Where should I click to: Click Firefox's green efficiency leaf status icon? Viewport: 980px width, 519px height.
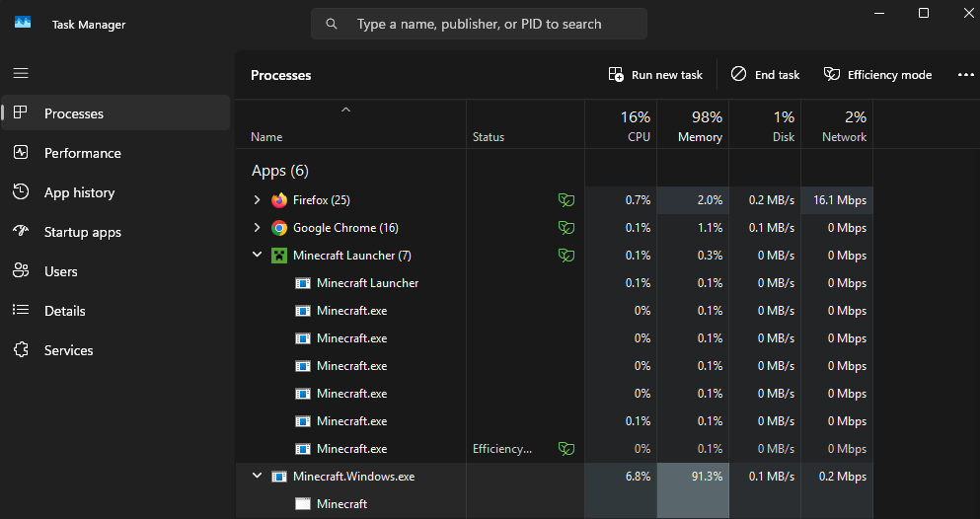tap(566, 200)
